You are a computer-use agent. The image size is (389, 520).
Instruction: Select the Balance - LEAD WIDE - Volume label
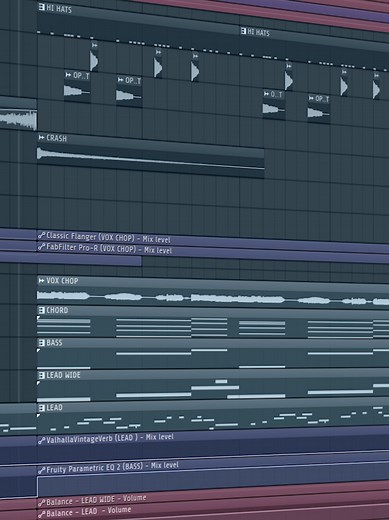tap(96, 500)
